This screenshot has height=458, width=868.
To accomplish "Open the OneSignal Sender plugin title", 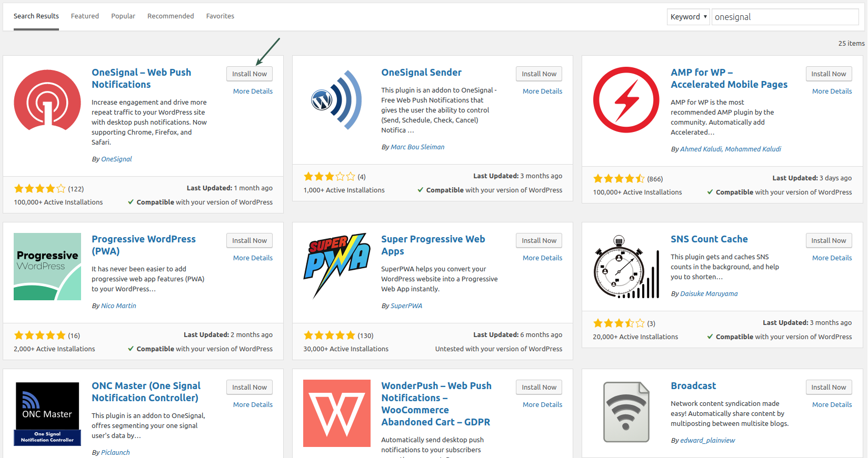I will (x=421, y=73).
